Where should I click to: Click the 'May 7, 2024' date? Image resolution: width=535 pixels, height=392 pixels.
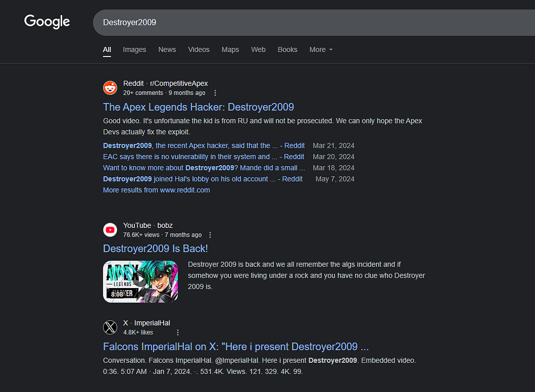335,179
